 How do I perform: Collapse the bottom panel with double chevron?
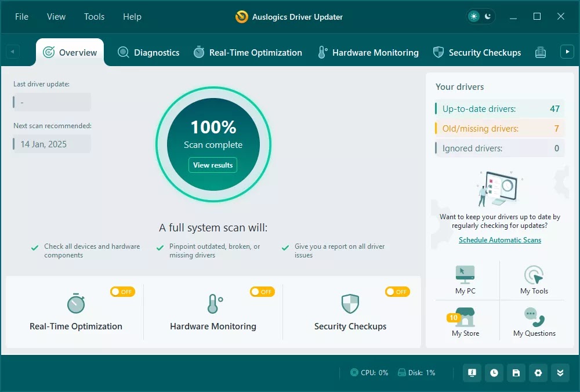[x=560, y=373]
